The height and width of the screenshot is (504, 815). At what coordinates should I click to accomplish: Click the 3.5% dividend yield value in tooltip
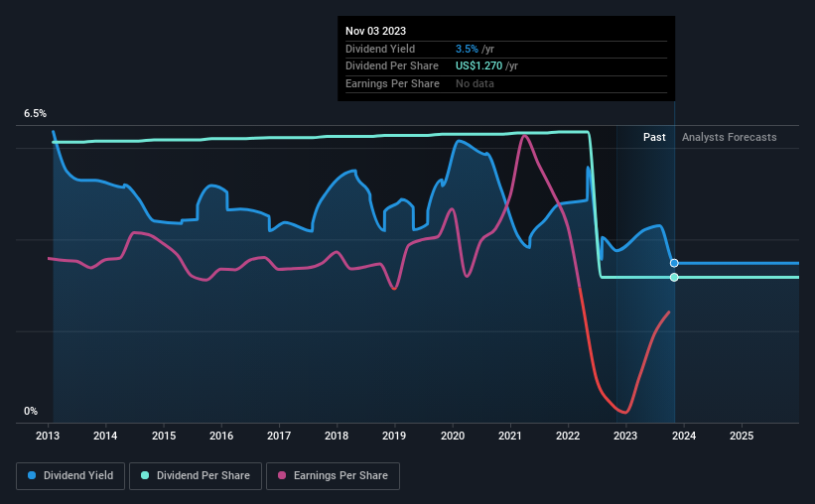(x=467, y=49)
